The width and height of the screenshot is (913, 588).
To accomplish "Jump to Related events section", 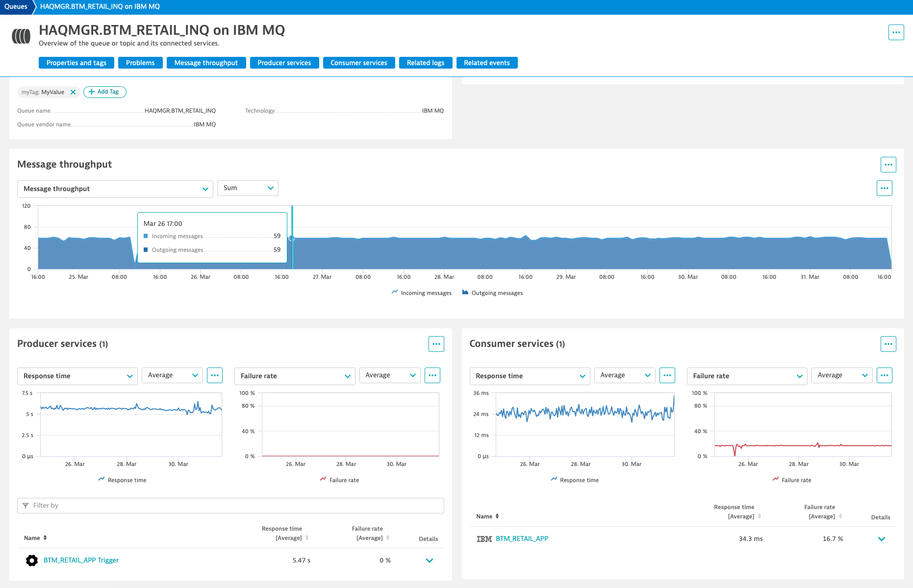I will click(487, 63).
